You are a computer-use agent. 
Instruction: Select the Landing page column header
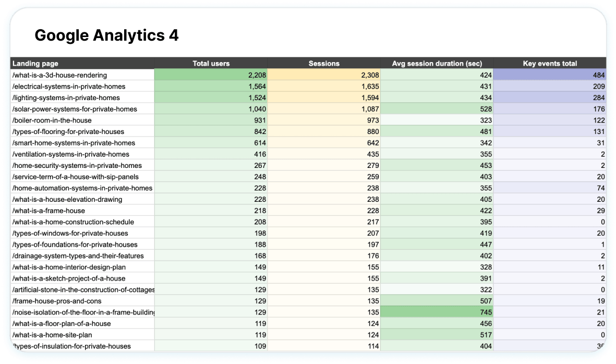pos(35,63)
